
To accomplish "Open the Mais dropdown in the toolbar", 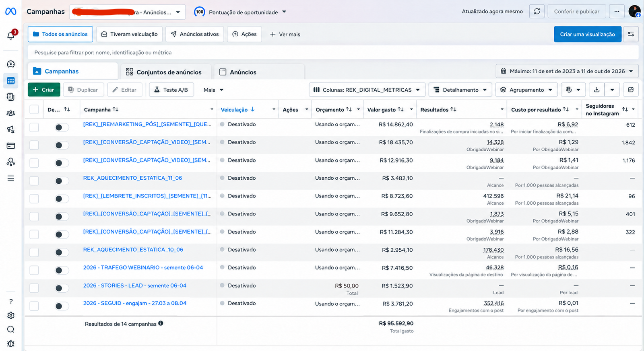I will click(213, 90).
